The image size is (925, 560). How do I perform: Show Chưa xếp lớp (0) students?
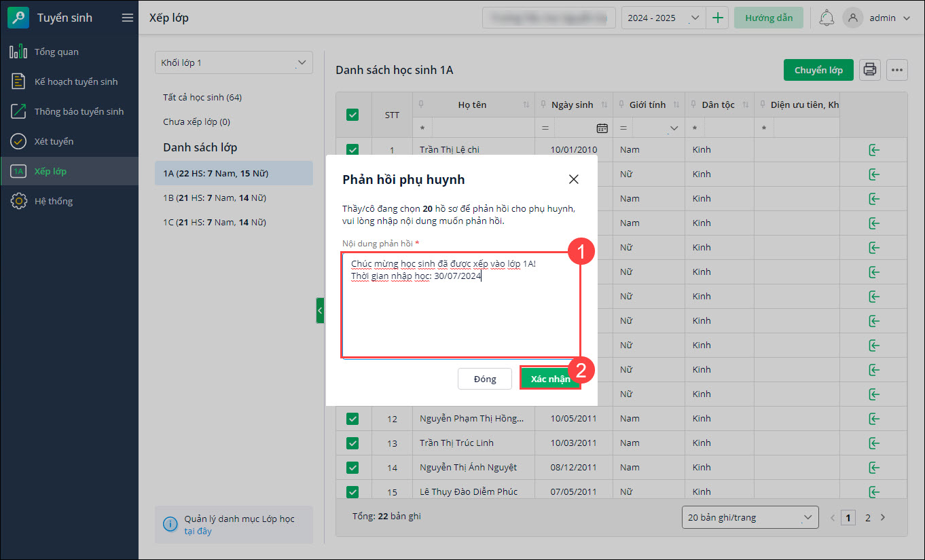(197, 122)
